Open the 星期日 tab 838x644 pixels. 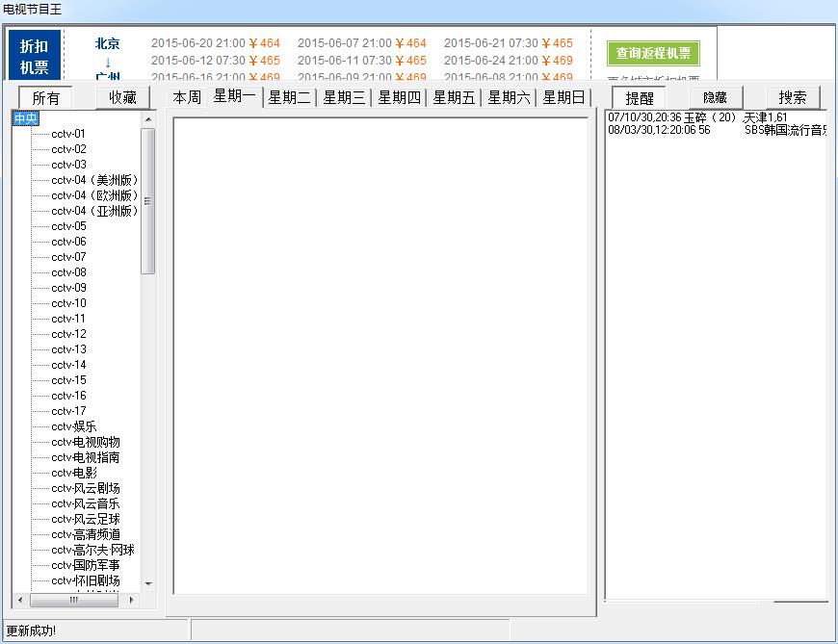pos(563,97)
